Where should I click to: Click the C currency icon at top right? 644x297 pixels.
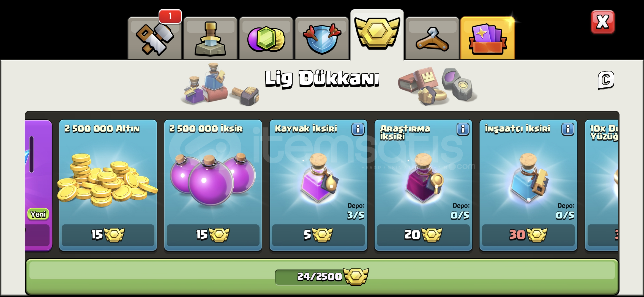[x=606, y=80]
